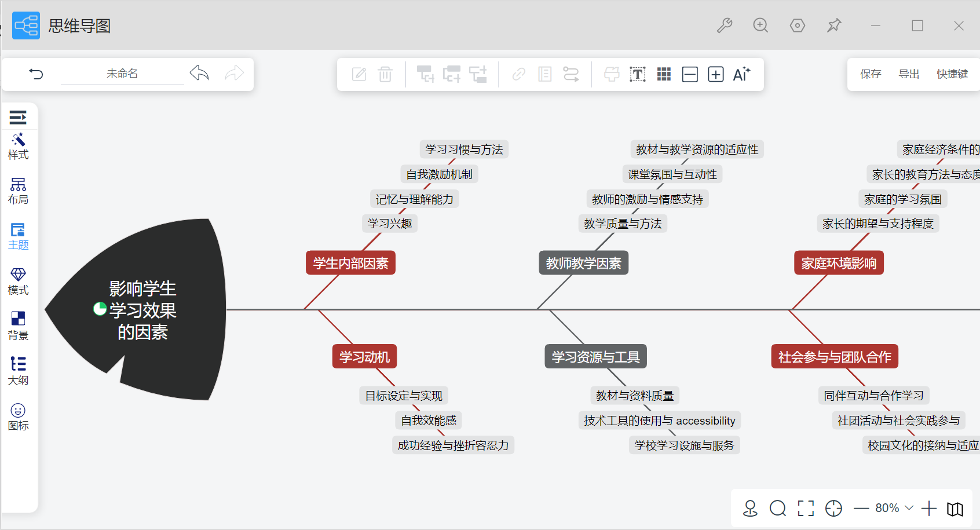Click the note document icon
This screenshot has height=530, width=980.
coord(545,74)
